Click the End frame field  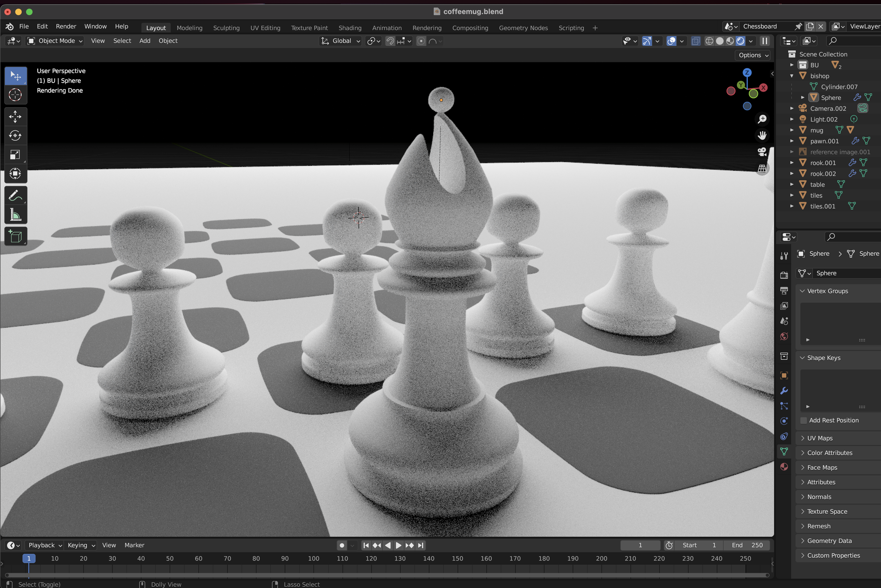pyautogui.click(x=746, y=545)
